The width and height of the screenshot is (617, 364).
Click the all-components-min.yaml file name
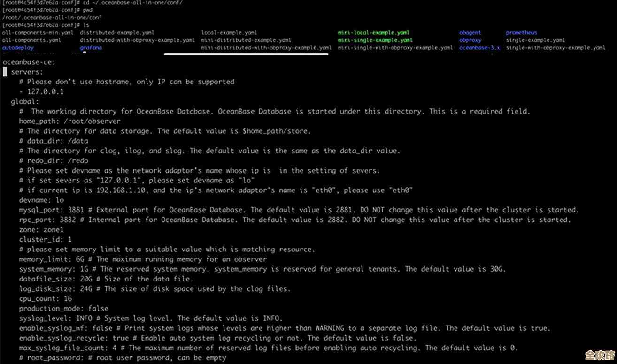click(38, 33)
